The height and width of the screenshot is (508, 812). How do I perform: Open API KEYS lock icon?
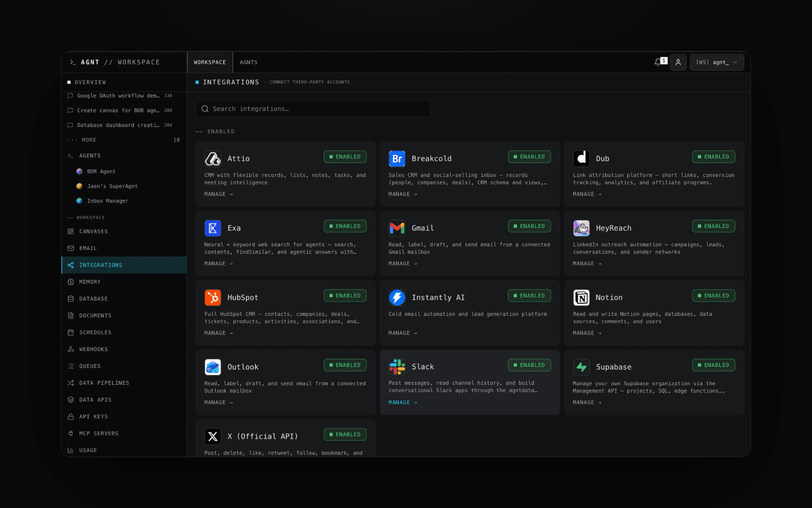coord(70,417)
